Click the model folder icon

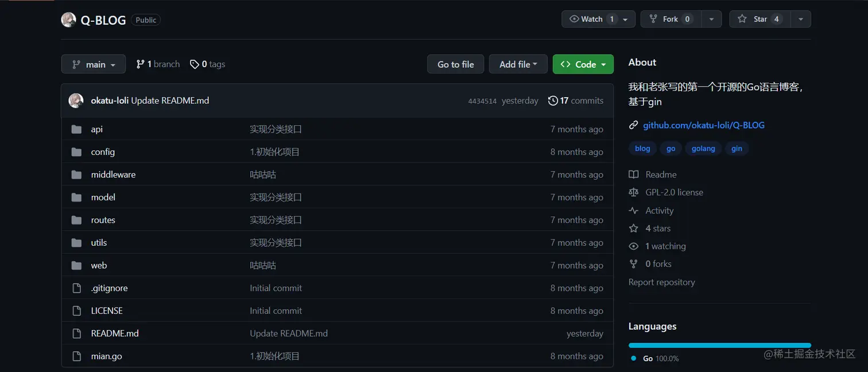(x=76, y=197)
